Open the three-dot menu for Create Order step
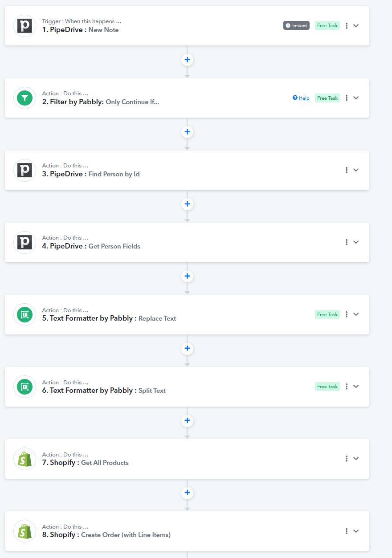This screenshot has width=392, height=558. [347, 531]
